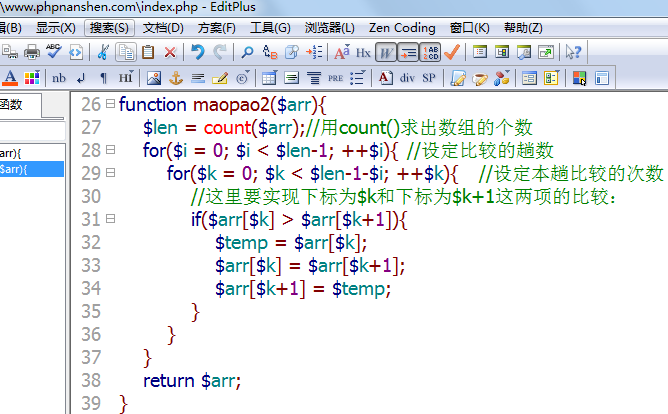Open the 浏览器(L) menu
Viewport: 668px width, 414px height.
(329, 28)
